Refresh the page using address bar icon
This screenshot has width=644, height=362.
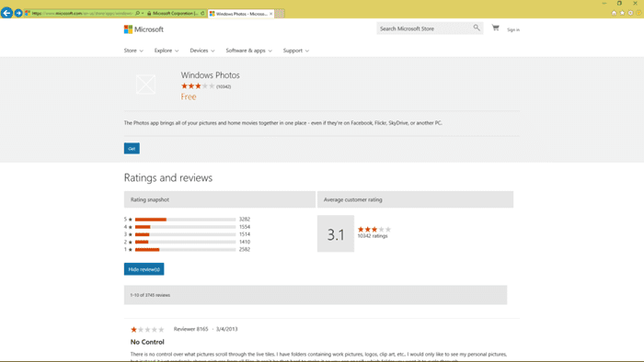(202, 13)
